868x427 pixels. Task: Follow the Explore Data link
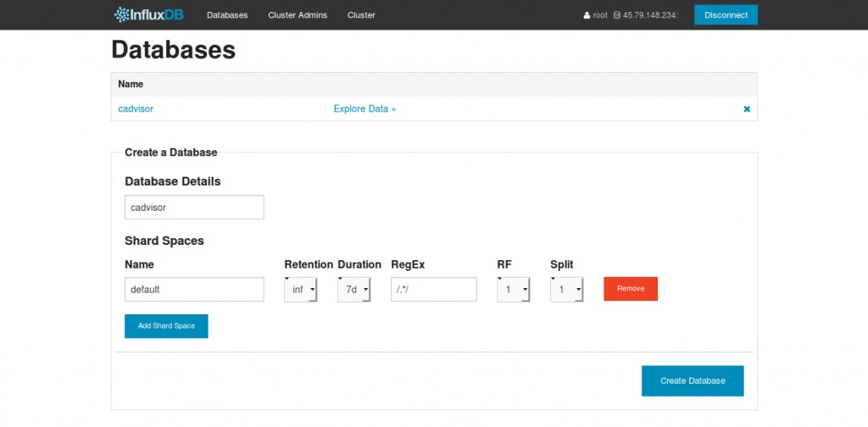(364, 109)
